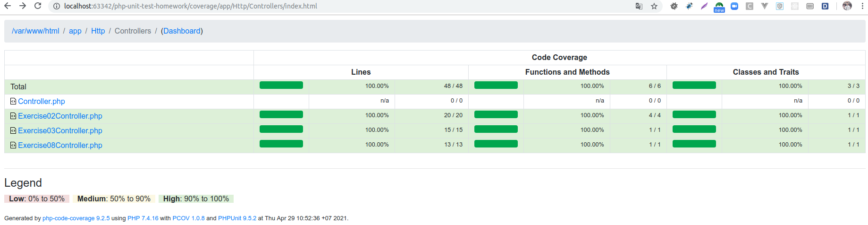Open the php-code-coverage 9.2.5 link
The image size is (868, 225).
76,218
